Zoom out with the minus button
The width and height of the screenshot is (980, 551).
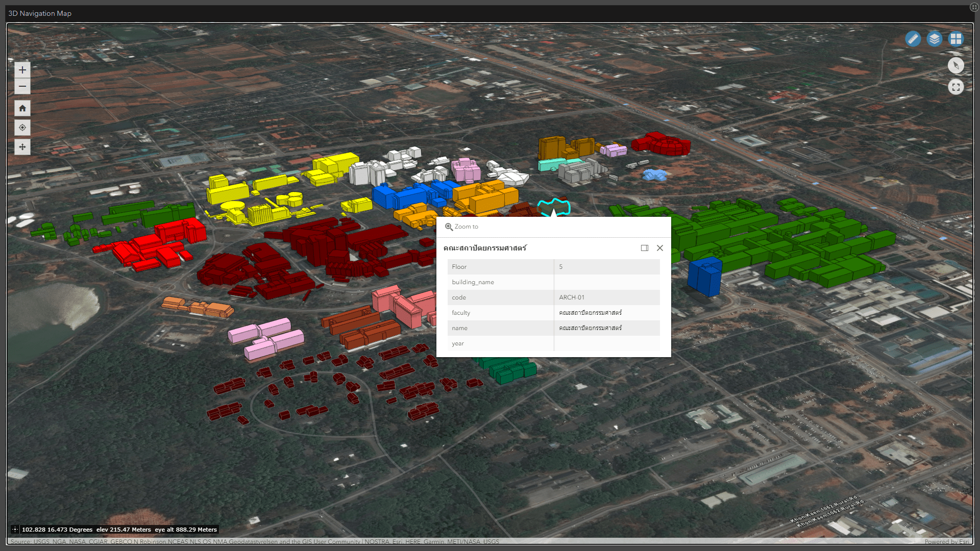pyautogui.click(x=22, y=86)
